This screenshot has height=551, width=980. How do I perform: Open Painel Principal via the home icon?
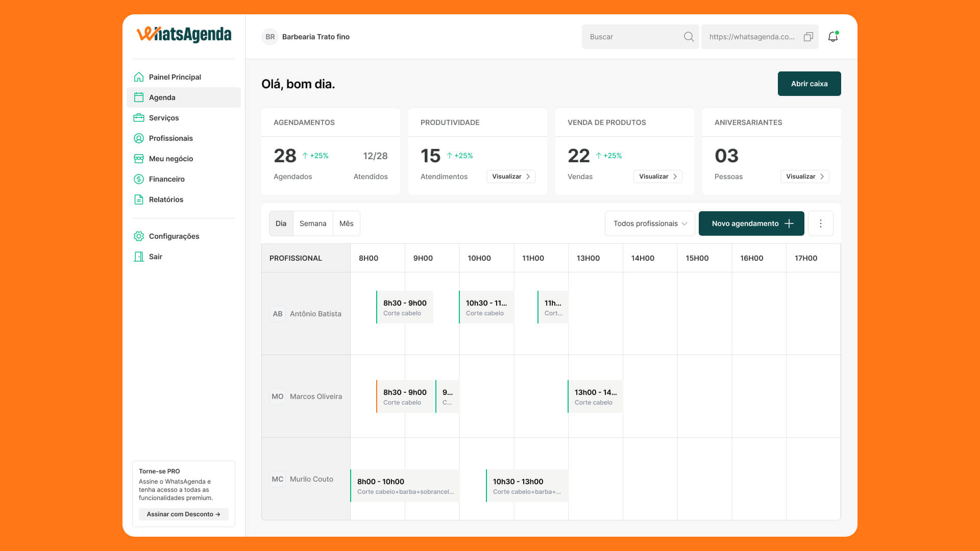[x=139, y=77]
